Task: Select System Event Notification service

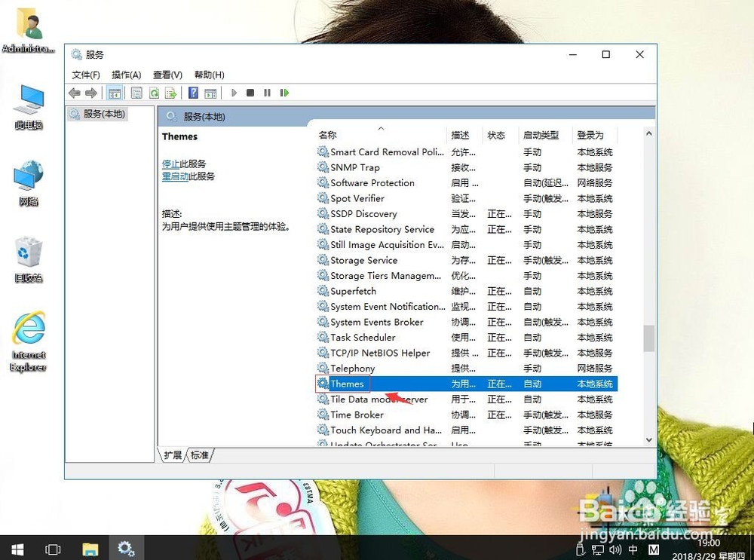Action: click(x=467, y=307)
